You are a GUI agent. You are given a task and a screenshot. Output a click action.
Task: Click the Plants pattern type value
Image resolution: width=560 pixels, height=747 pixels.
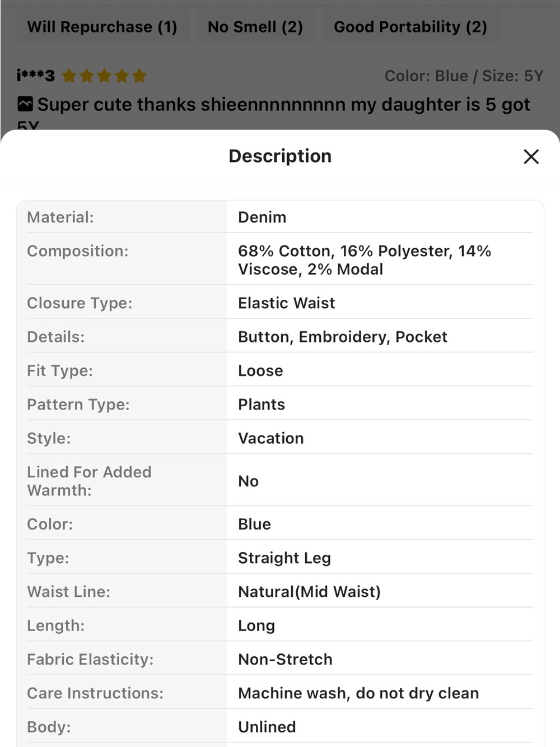pyautogui.click(x=262, y=405)
